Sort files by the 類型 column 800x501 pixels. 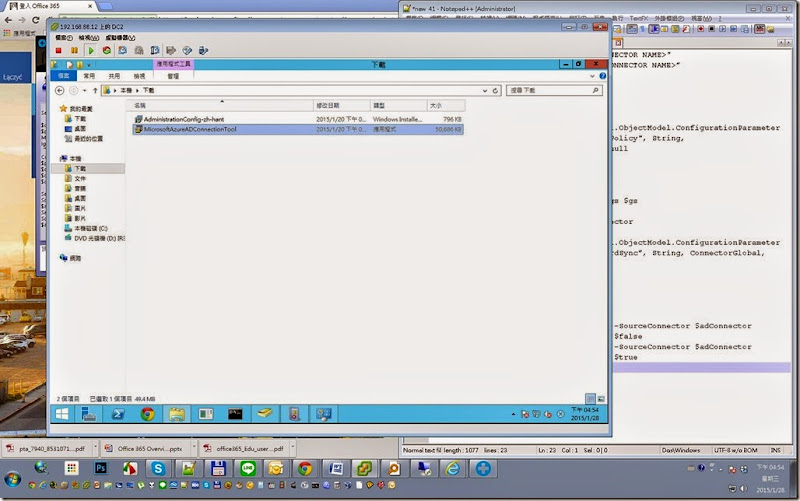pyautogui.click(x=398, y=106)
